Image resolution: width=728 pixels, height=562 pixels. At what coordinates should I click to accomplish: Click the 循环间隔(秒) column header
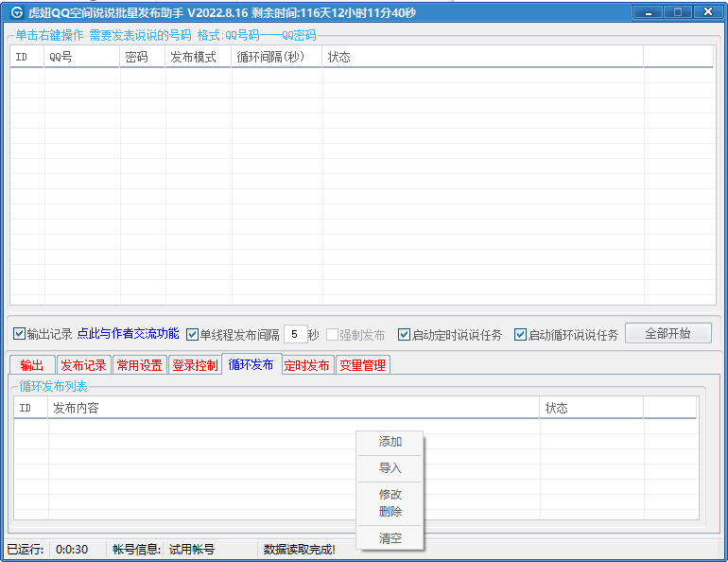(x=277, y=57)
